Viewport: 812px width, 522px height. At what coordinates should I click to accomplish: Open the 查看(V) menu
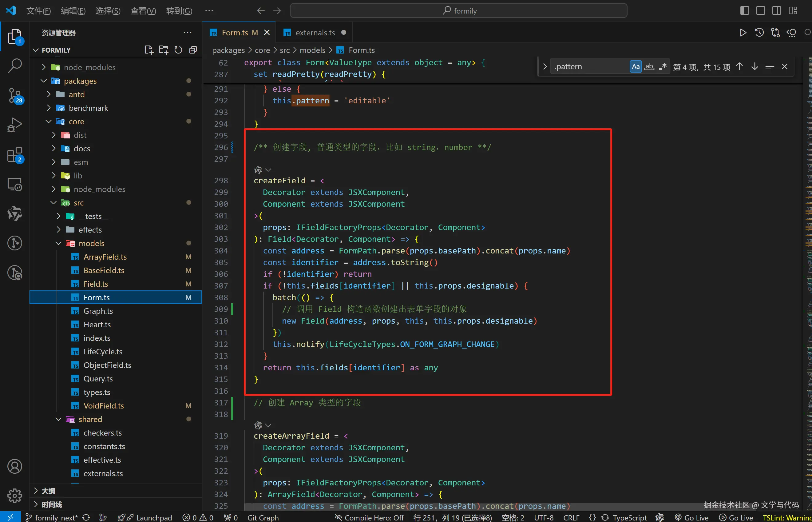(x=143, y=11)
